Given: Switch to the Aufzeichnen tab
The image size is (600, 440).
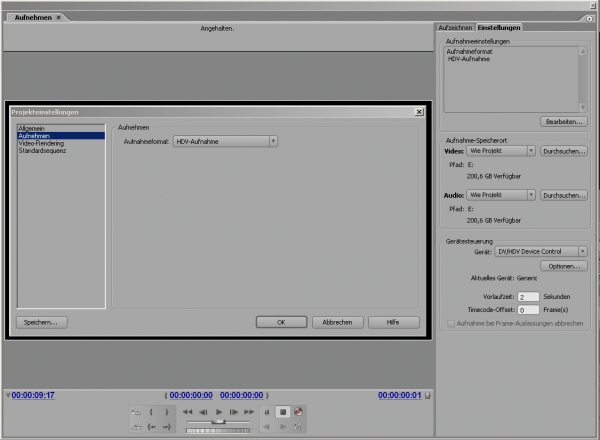Looking at the screenshot, I should click(x=455, y=27).
